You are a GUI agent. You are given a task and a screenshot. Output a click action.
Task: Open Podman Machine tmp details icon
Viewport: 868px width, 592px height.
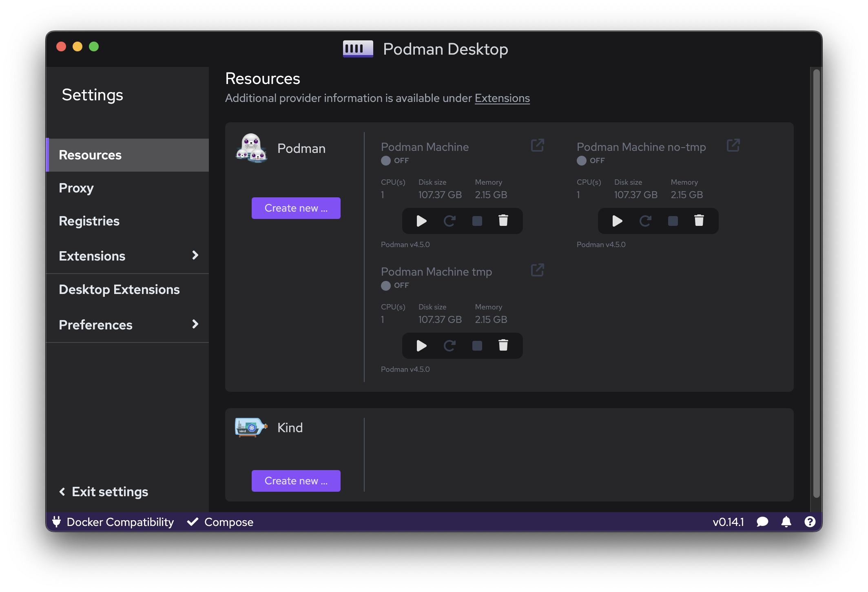[537, 270]
